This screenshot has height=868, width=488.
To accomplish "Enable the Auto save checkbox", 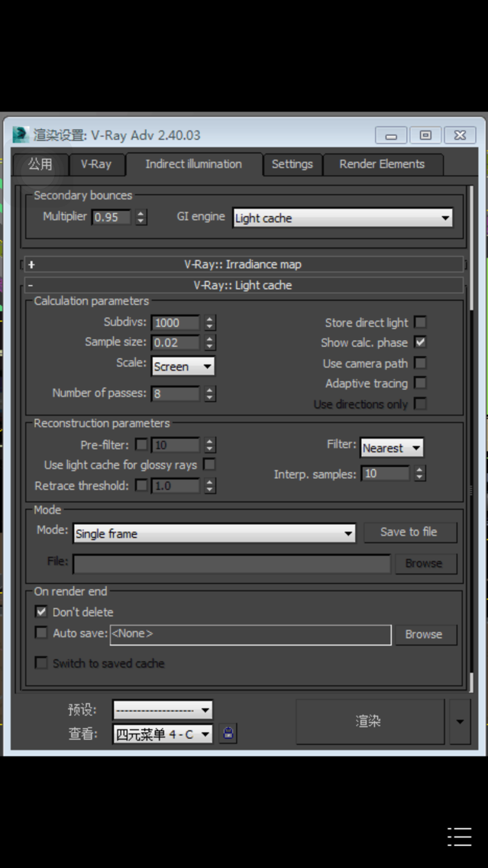I will click(x=41, y=632).
